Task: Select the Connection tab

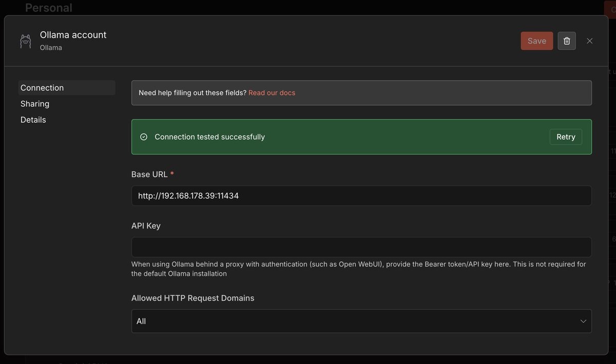Action: pyautogui.click(x=67, y=88)
